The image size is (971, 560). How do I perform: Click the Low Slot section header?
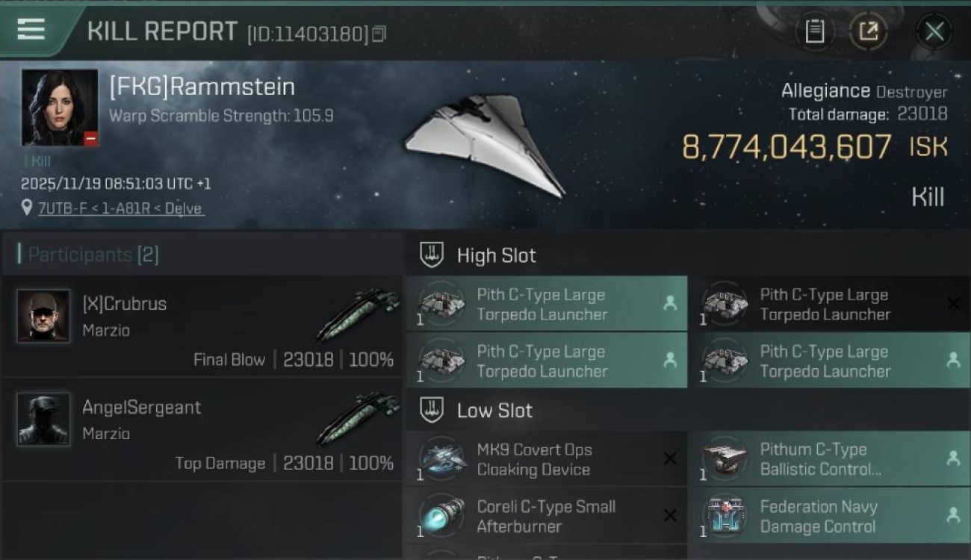pos(494,410)
